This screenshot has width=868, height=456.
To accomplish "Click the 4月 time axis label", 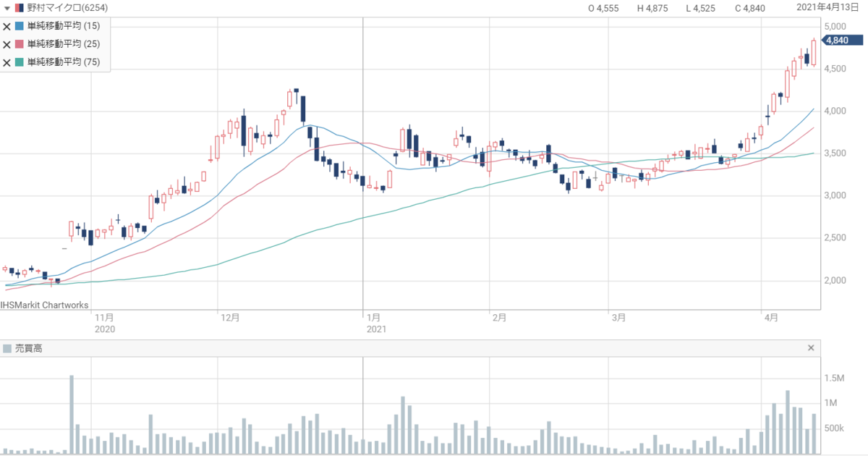I will [x=771, y=317].
